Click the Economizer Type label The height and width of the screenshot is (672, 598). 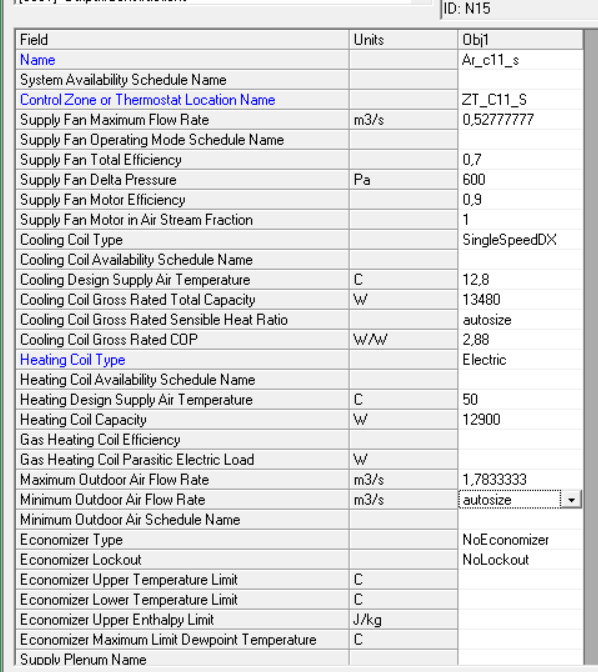pos(71,540)
